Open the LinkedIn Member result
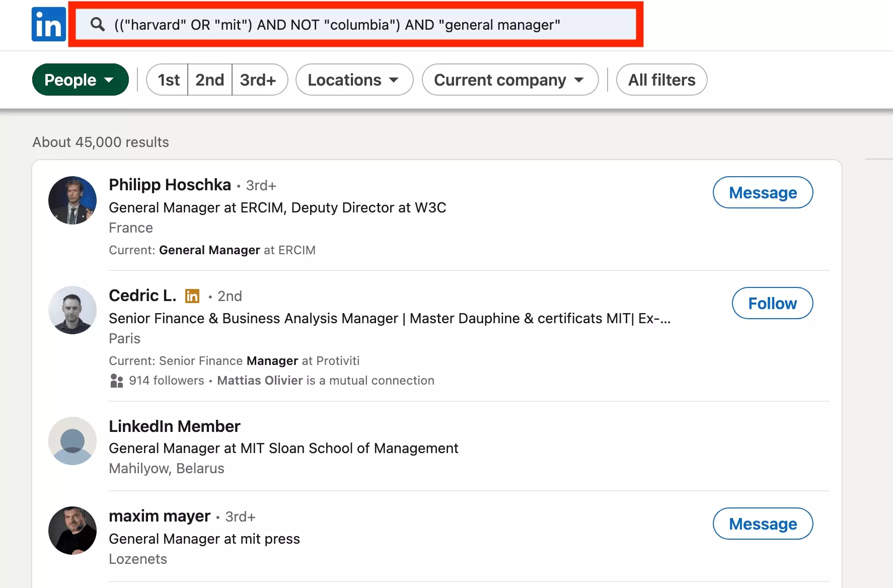 point(175,426)
